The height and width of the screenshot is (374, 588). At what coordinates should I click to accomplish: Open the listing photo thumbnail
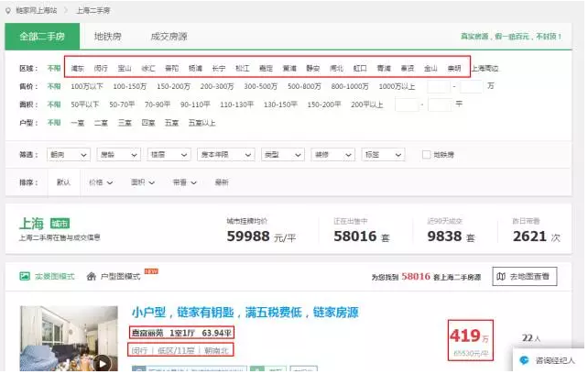(69, 338)
